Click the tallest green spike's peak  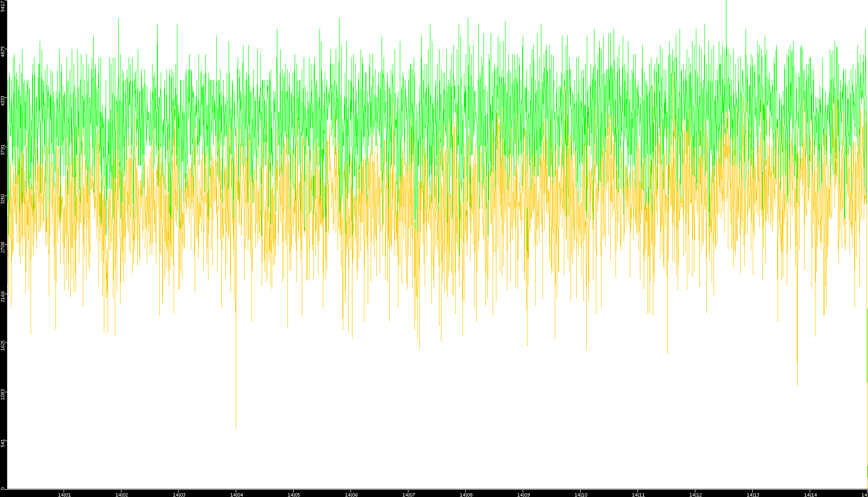[x=726, y=1]
